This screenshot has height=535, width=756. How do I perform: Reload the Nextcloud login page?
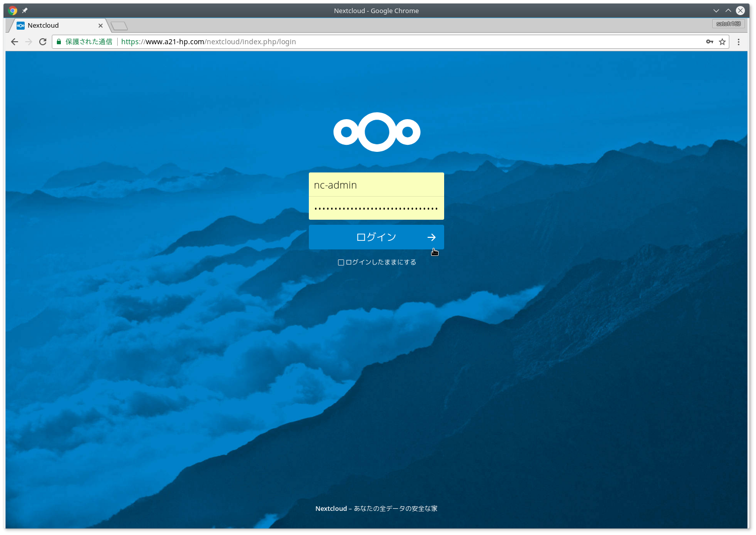[43, 42]
